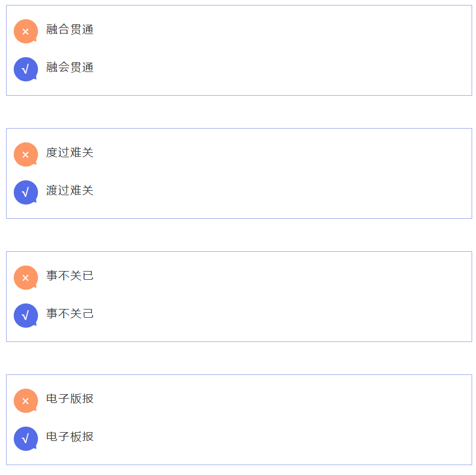Viewport: 476px width, 475px height.
Task: Tap the orange X icon beside 电子版报
Action: (x=25, y=401)
